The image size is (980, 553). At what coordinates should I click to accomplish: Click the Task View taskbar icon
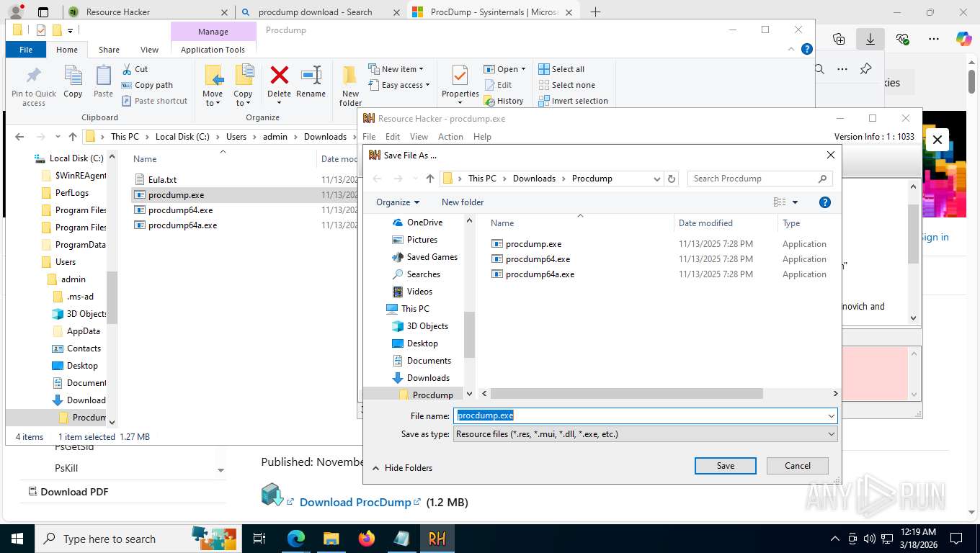click(x=259, y=538)
